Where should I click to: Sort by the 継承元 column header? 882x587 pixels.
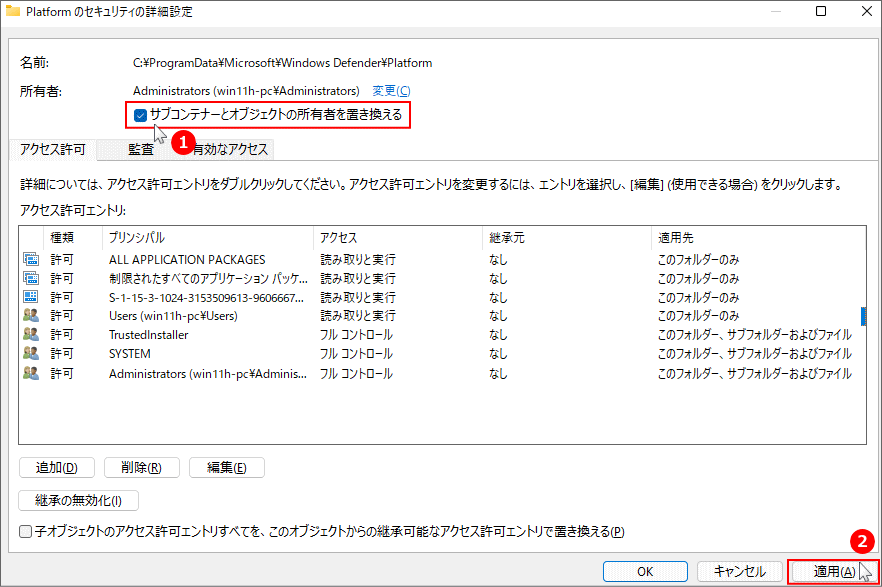coord(566,238)
